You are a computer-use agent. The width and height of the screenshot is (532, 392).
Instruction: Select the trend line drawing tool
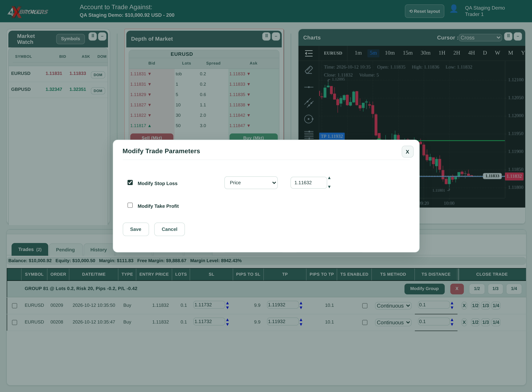point(309,103)
